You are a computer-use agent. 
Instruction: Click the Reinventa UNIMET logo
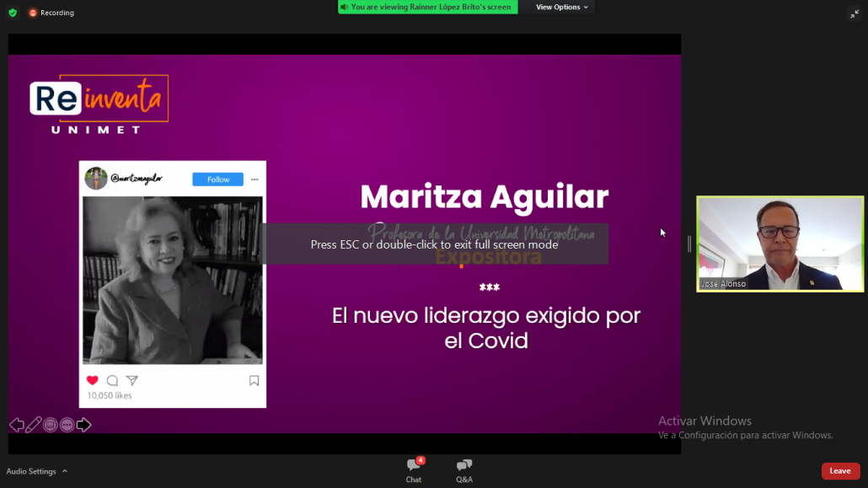tap(99, 105)
